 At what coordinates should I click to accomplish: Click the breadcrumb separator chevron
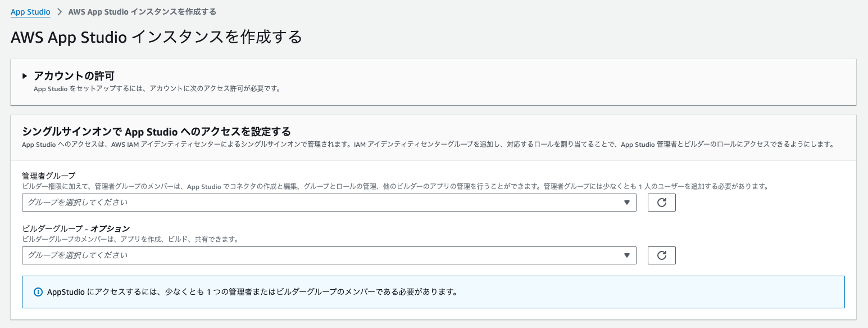[x=59, y=12]
